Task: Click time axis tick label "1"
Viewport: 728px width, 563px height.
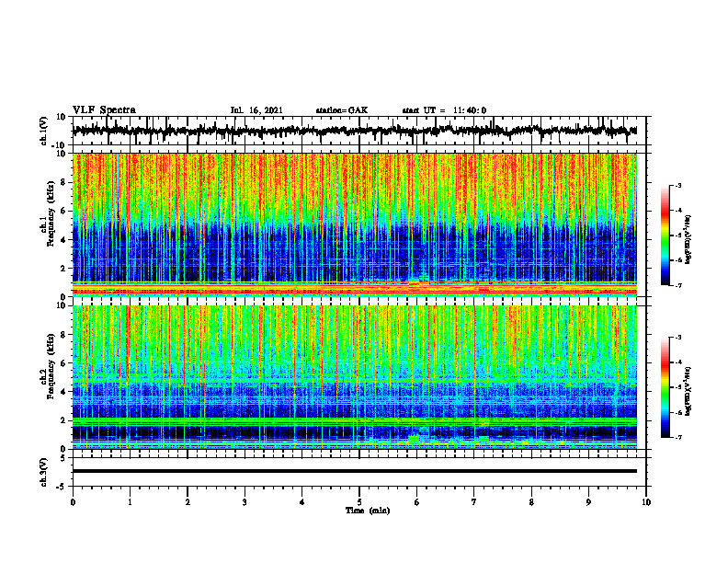Action: coord(130,502)
